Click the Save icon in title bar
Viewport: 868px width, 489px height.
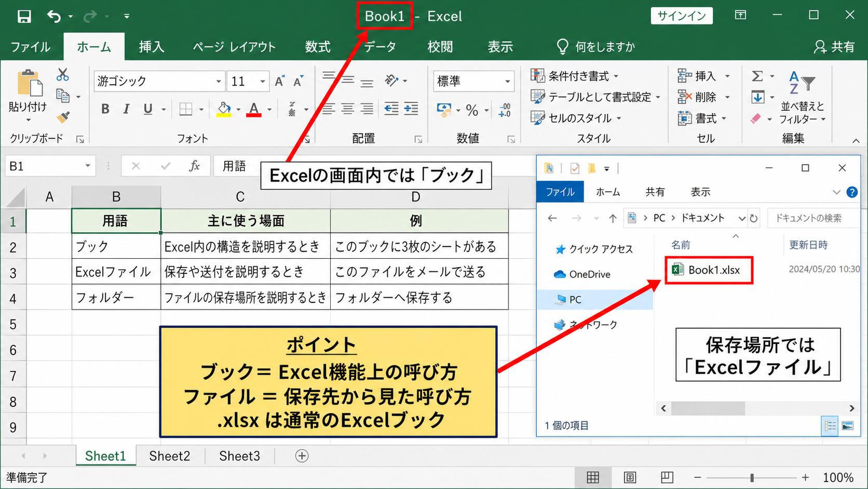24,17
